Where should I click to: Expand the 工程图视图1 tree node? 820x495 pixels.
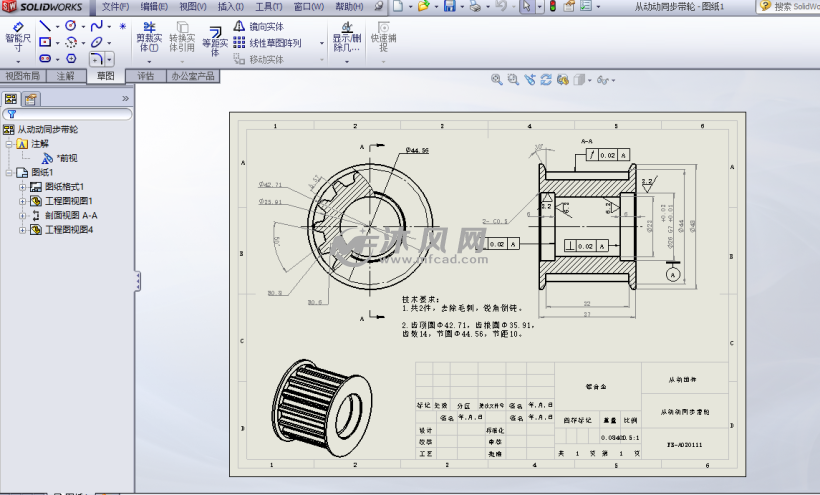[x=22, y=201]
